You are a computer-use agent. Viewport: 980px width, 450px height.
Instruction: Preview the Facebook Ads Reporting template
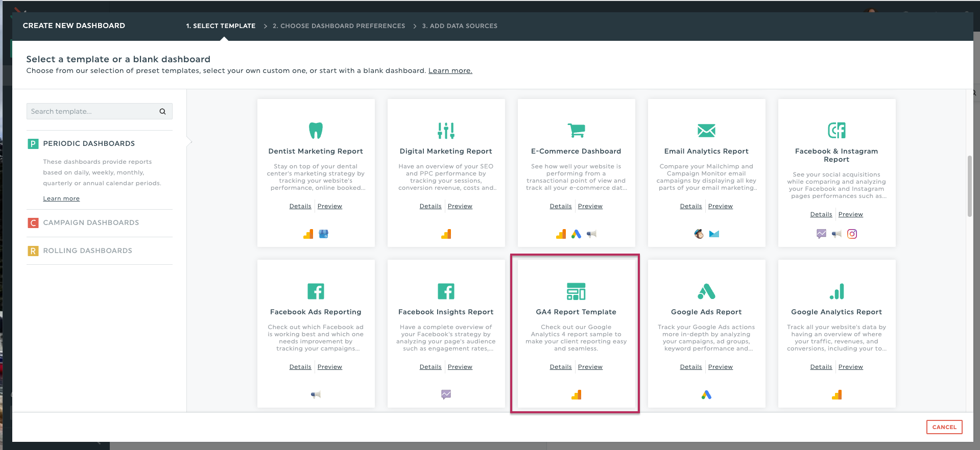point(330,367)
